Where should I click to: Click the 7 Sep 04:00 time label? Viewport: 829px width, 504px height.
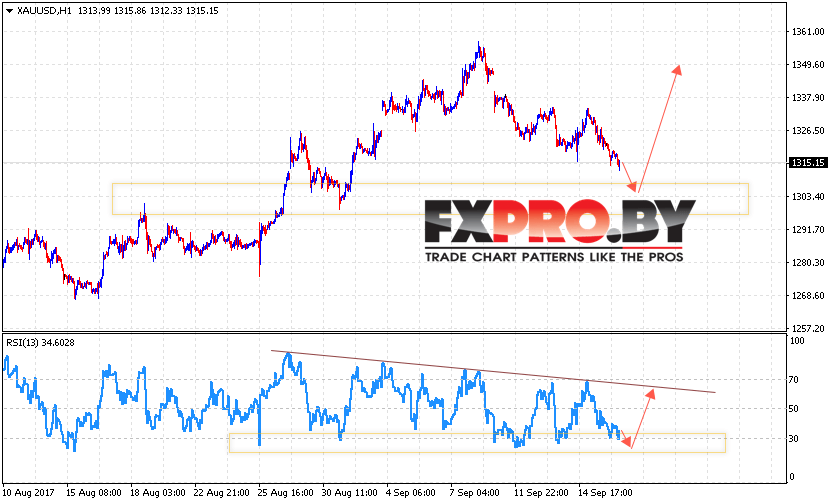475,492
